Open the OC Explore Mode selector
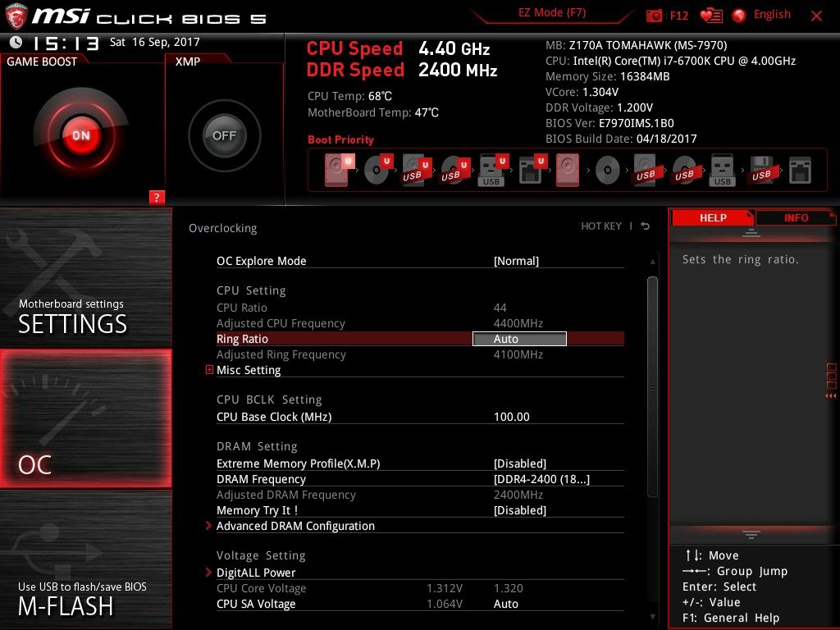The image size is (840, 630). [x=514, y=260]
